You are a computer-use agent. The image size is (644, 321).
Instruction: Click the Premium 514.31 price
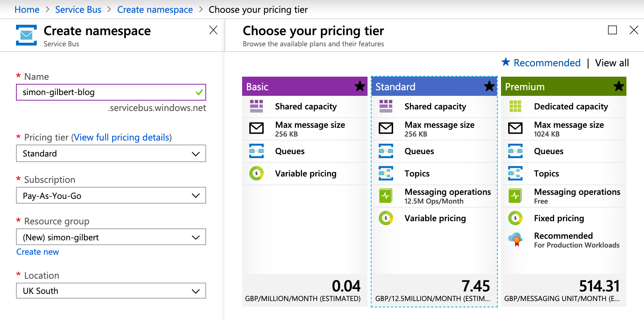pyautogui.click(x=600, y=286)
